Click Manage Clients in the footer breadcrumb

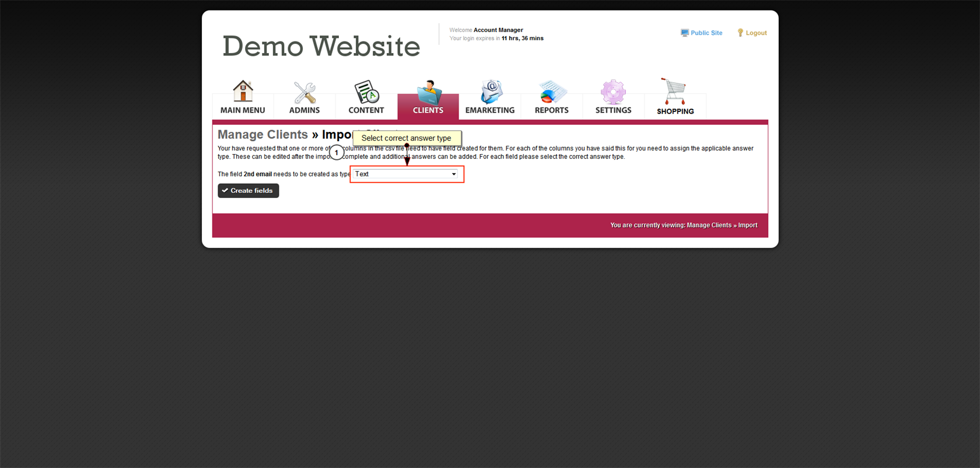[x=709, y=225]
